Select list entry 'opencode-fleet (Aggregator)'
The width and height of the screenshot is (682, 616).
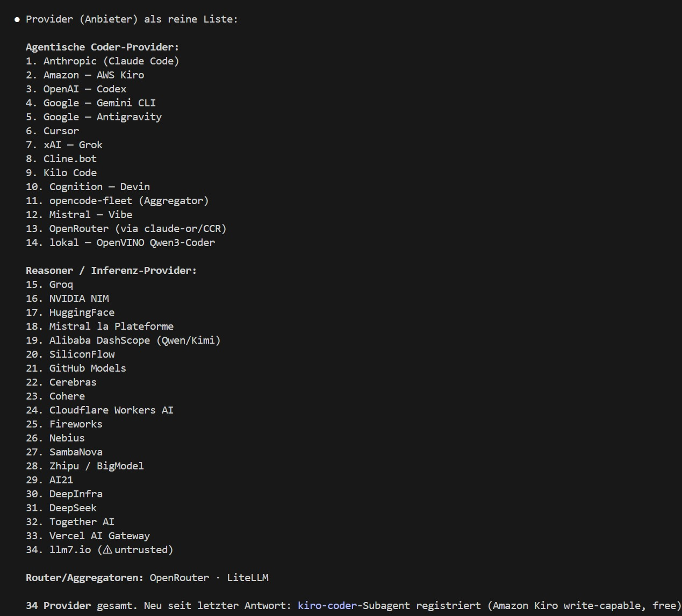[129, 200]
